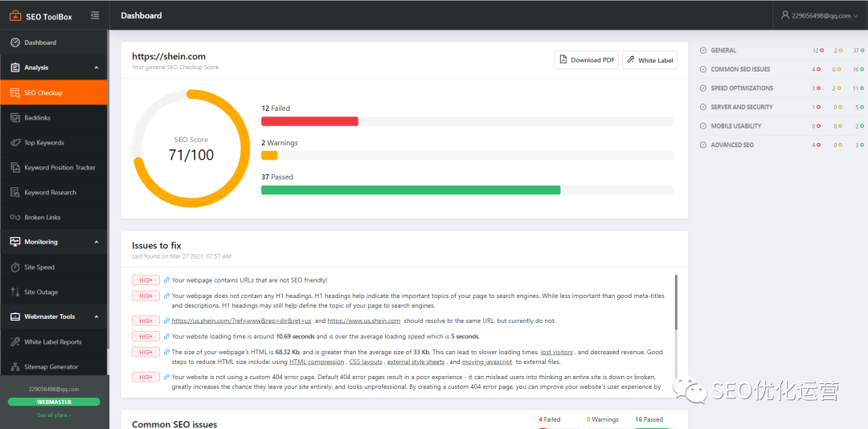
Task: Open Site Speed monitoring
Action: [x=54, y=267]
